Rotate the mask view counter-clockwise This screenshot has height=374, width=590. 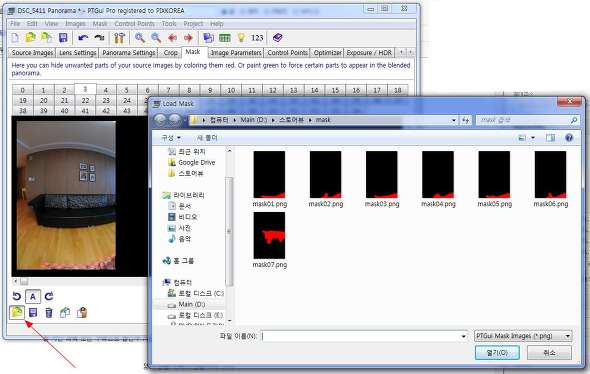click(x=17, y=296)
